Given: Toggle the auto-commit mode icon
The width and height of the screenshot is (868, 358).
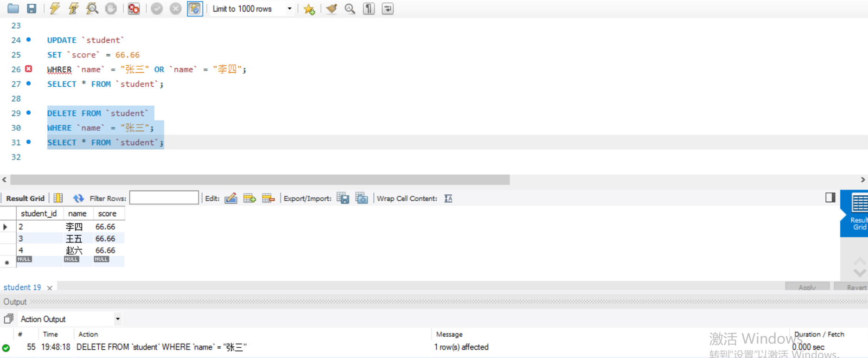Looking at the screenshot, I should pos(195,8).
